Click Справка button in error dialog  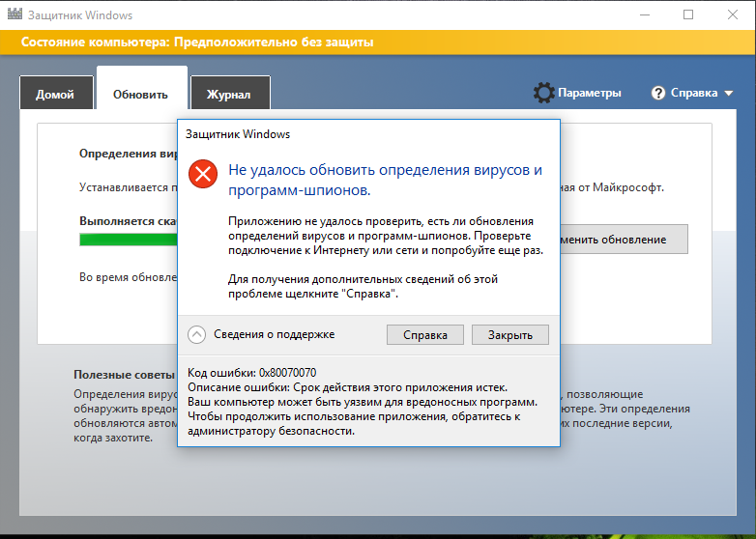(425, 335)
